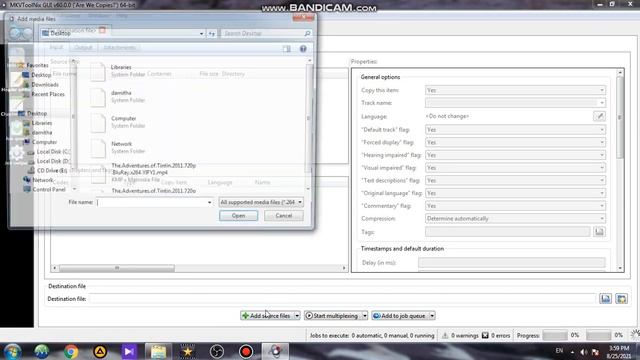Screen dimensions: 640x360
Task: Click first progress bar in status bar
Action: (x=555, y=336)
